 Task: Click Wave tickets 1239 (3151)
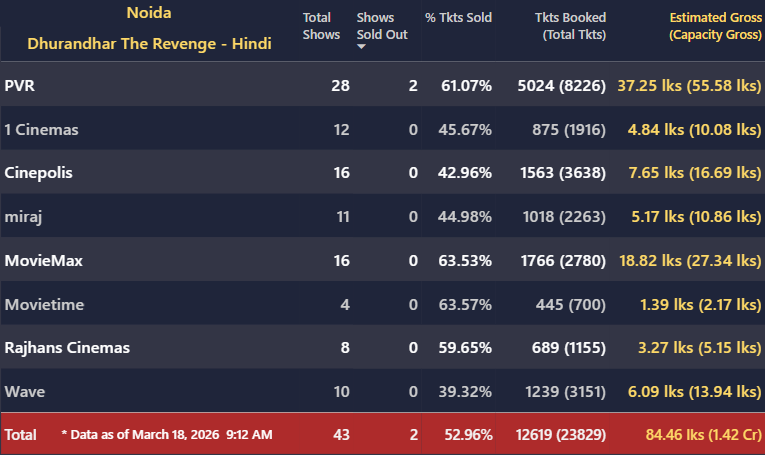tap(565, 392)
